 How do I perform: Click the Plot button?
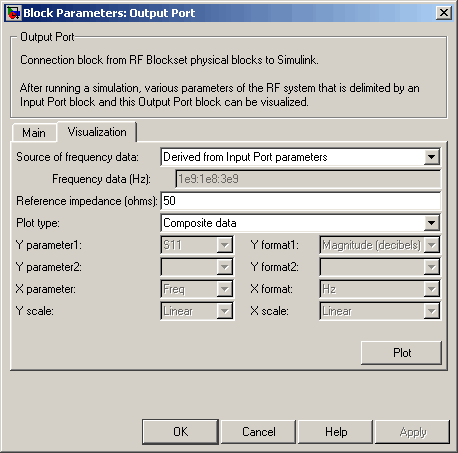coord(401,353)
